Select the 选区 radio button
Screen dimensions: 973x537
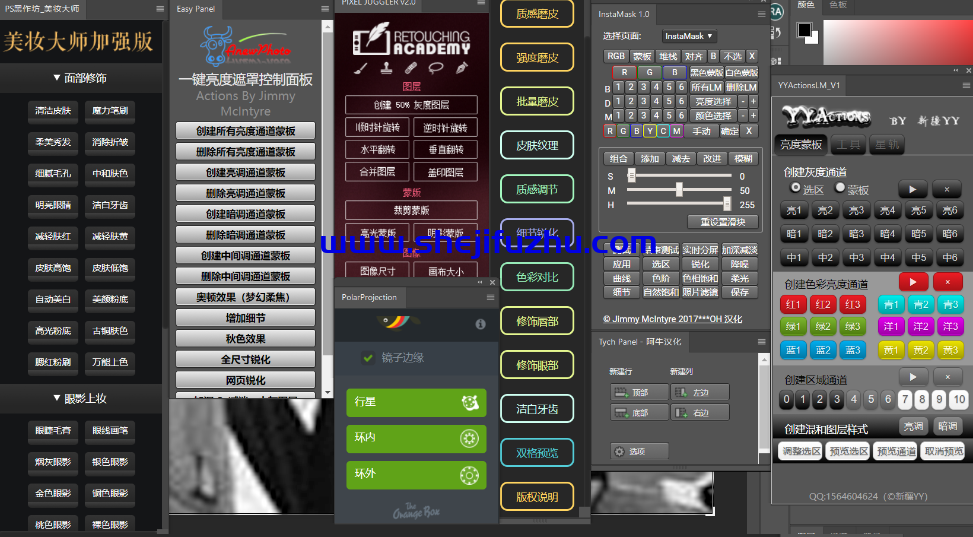point(795,187)
